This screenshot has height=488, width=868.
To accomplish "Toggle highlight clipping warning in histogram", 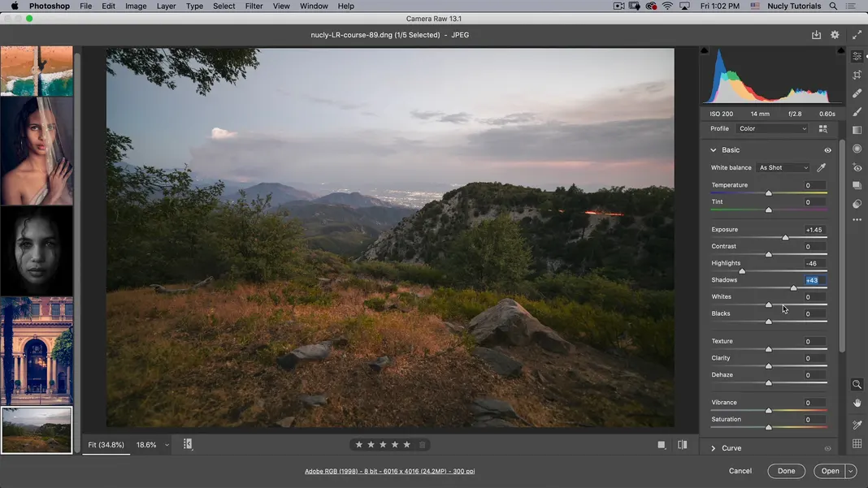I will coord(841,50).
